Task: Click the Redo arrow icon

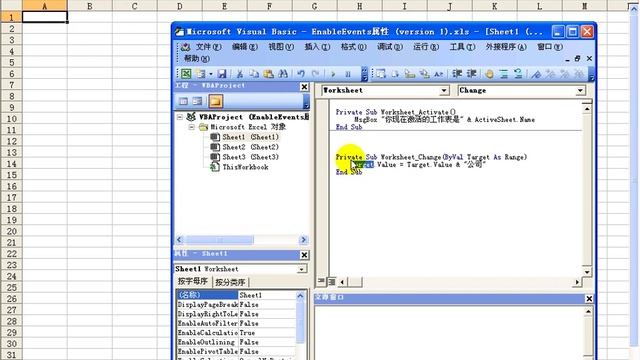Action: 315,73
